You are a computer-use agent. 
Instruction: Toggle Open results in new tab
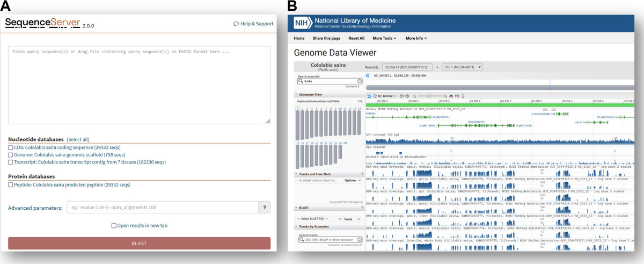click(x=114, y=226)
